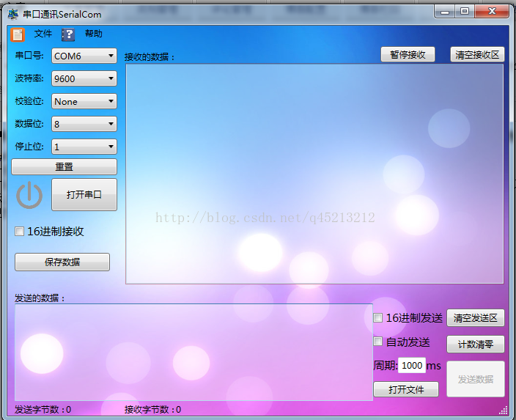Click the 打开文件 button

[406, 390]
